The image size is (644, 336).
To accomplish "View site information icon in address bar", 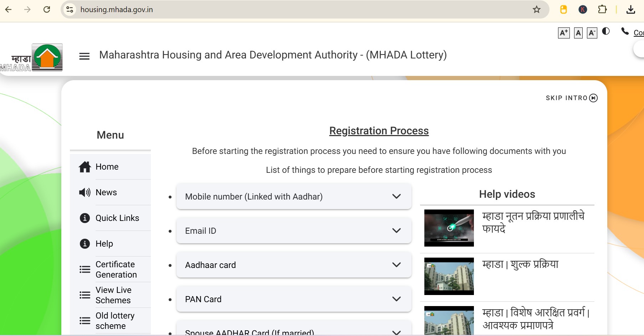I will point(70,10).
